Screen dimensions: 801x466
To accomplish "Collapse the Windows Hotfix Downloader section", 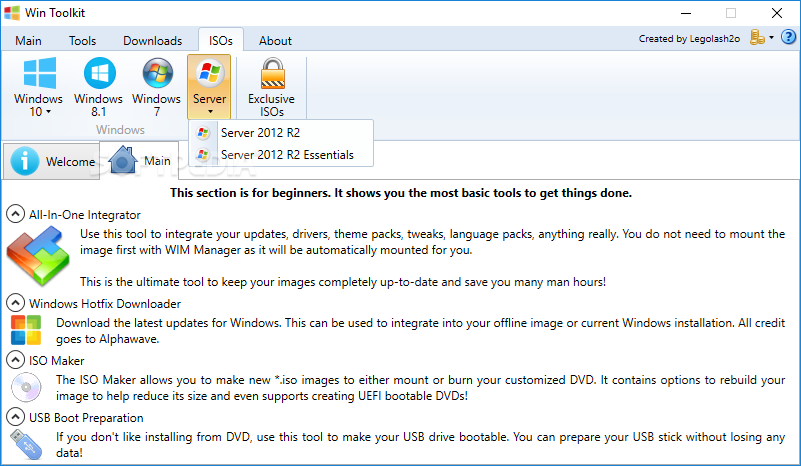I will click(15, 303).
